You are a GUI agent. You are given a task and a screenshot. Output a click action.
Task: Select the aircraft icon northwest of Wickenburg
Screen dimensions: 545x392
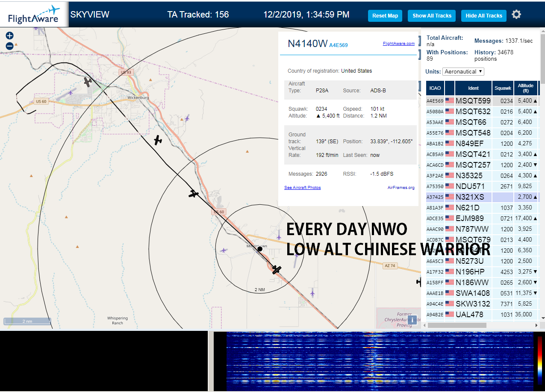pyautogui.click(x=88, y=82)
